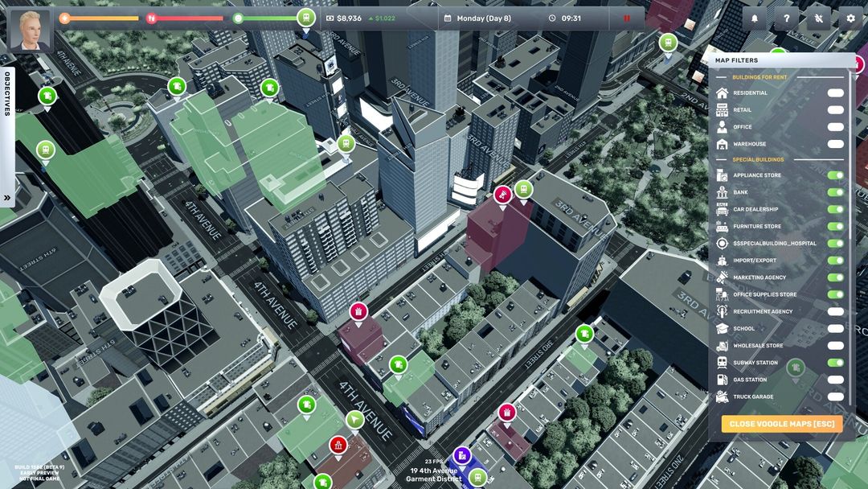
Task: Open help via question mark icon
Action: [786, 18]
